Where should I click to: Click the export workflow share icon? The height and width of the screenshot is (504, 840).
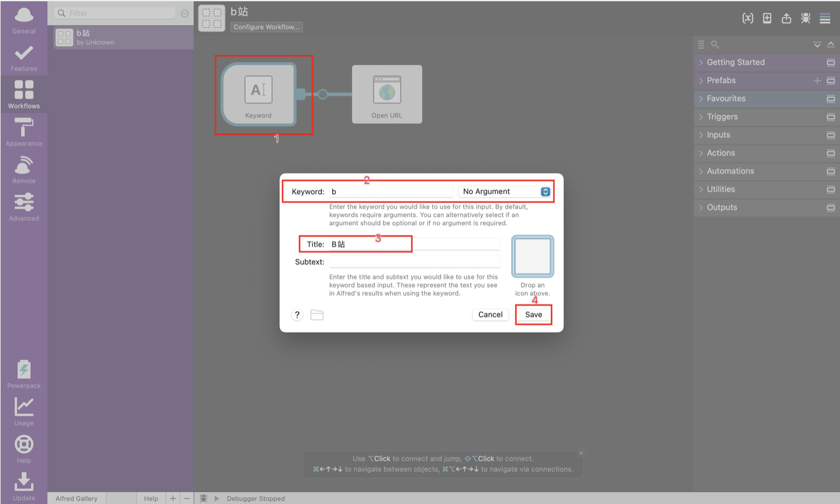pos(786,18)
